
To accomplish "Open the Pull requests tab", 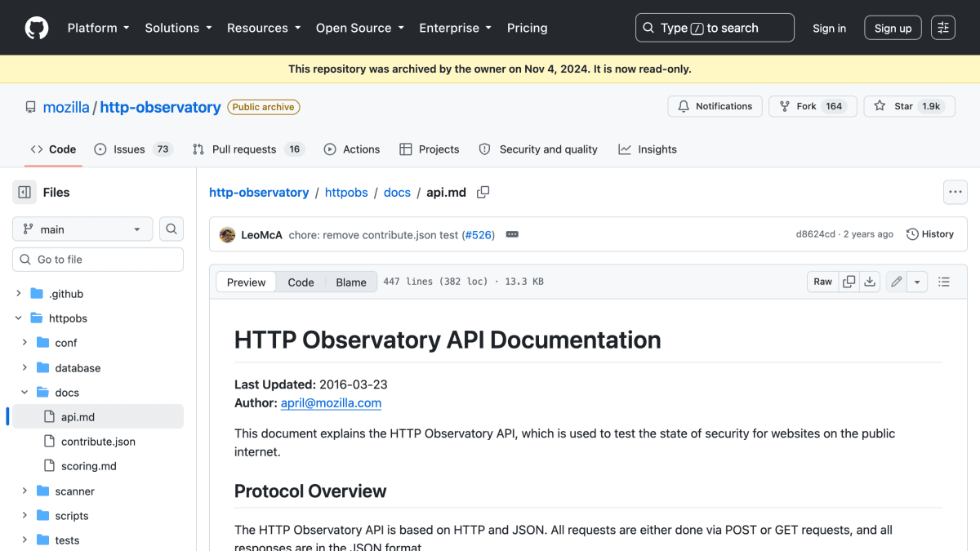I will pyautogui.click(x=248, y=149).
